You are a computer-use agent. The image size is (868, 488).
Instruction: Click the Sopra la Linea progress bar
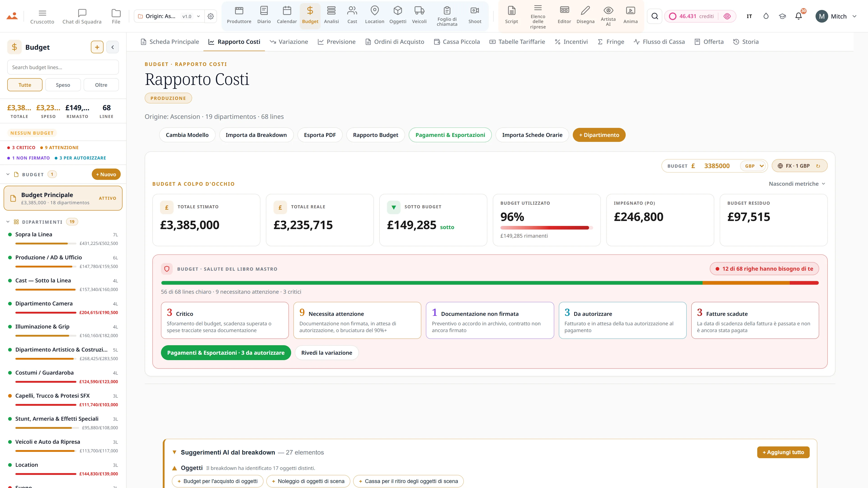click(x=45, y=244)
